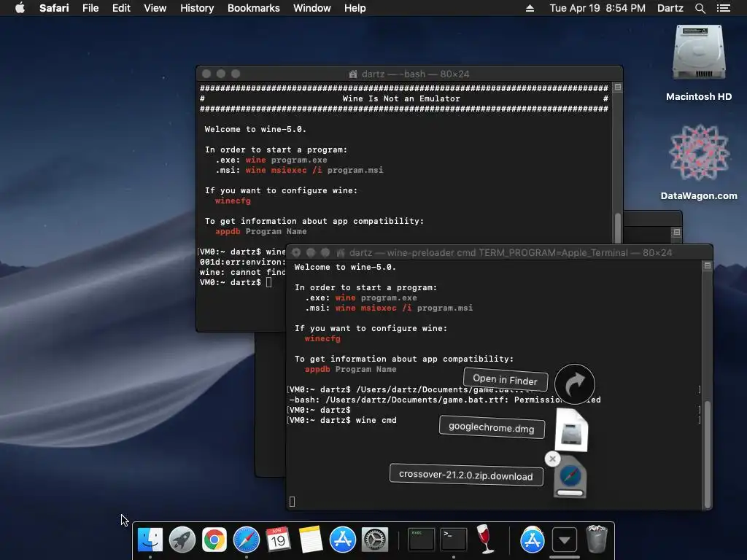The width and height of the screenshot is (747, 560).
Task: Click 'wine: cannot find' line in bash window
Action: [243, 272]
